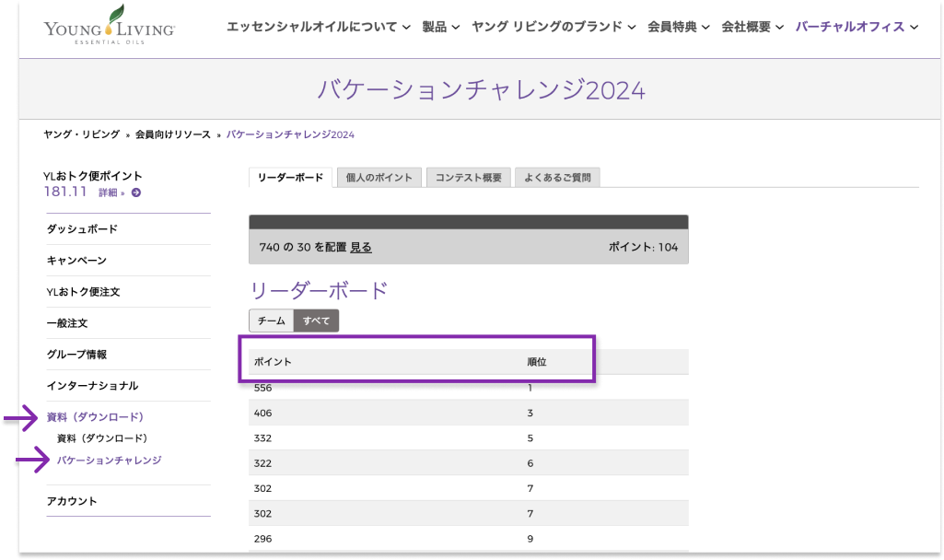Viewport: 944px width, 560px height.
Task: Open the 製品 dropdown menu
Action: coord(441,27)
